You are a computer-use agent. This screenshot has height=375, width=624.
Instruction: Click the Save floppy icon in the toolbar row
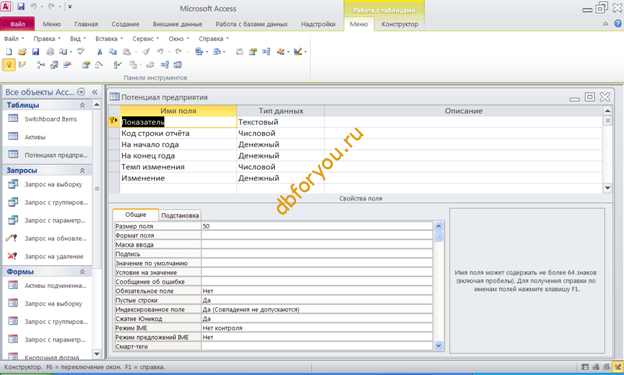[36, 52]
